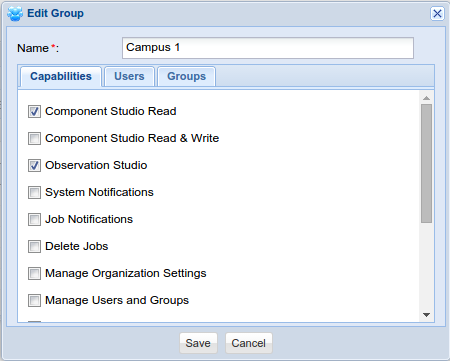Switch to the Capabilities tab
450x361 pixels.
pyautogui.click(x=61, y=77)
